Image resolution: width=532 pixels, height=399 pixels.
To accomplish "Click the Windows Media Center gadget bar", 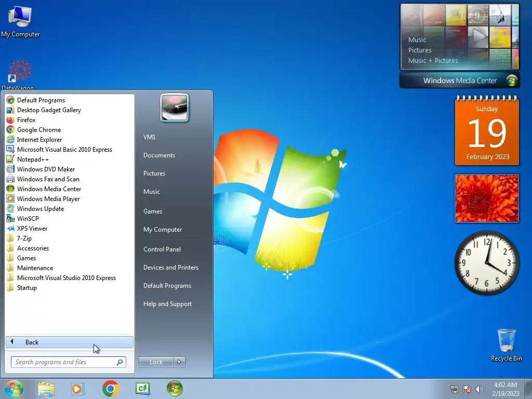I will pos(460,81).
